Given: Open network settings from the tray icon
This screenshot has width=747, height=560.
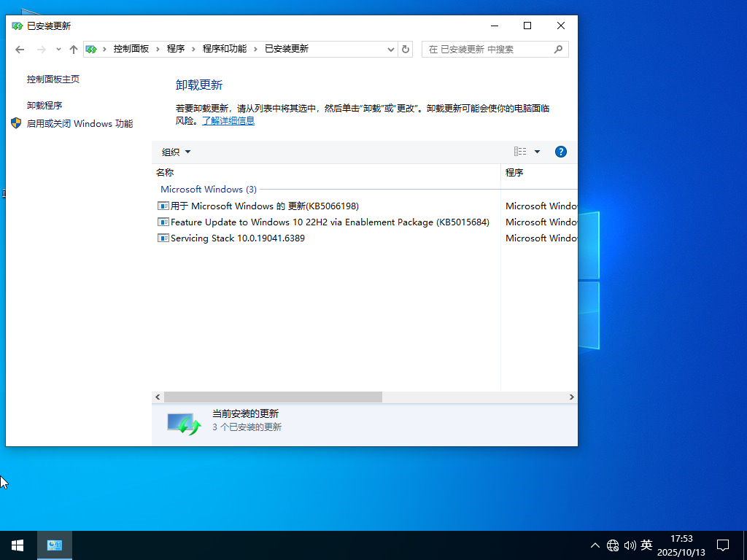Looking at the screenshot, I should tap(613, 545).
